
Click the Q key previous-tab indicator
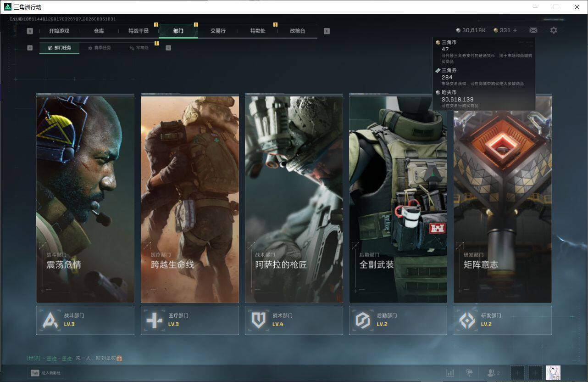click(x=30, y=31)
